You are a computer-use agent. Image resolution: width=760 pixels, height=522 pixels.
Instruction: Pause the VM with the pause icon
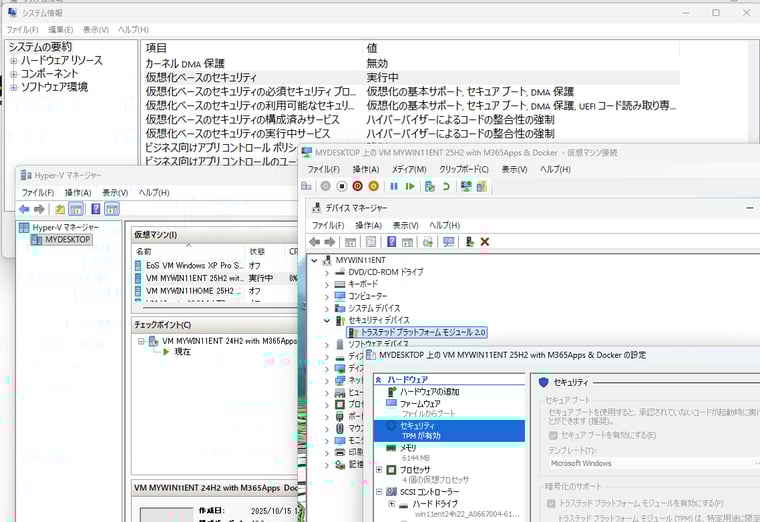tap(394, 186)
